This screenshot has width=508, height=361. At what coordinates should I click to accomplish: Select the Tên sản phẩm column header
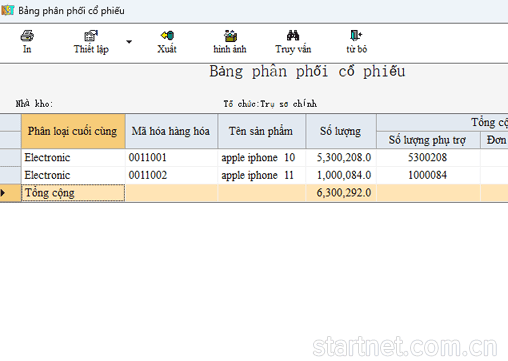[262, 131]
